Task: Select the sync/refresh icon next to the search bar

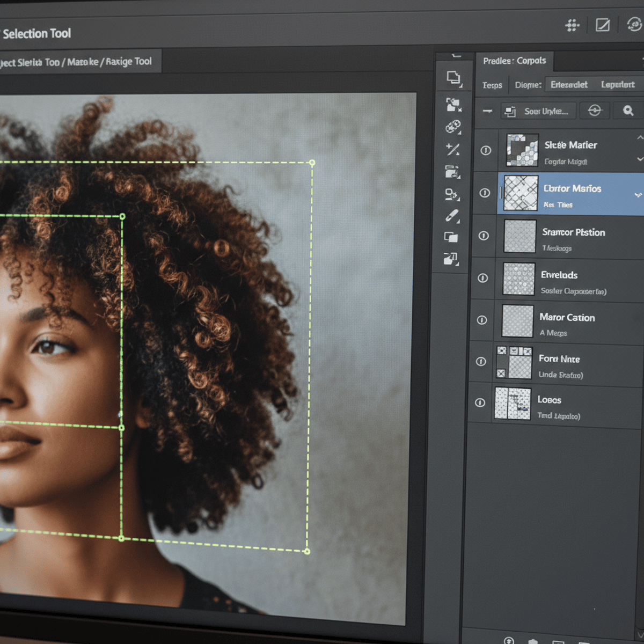Action: pyautogui.click(x=595, y=111)
